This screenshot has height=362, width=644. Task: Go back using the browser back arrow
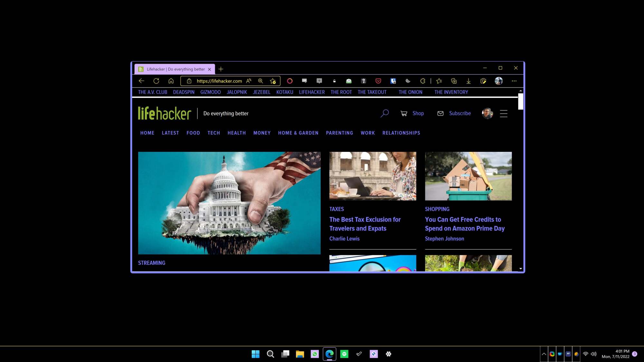141,81
